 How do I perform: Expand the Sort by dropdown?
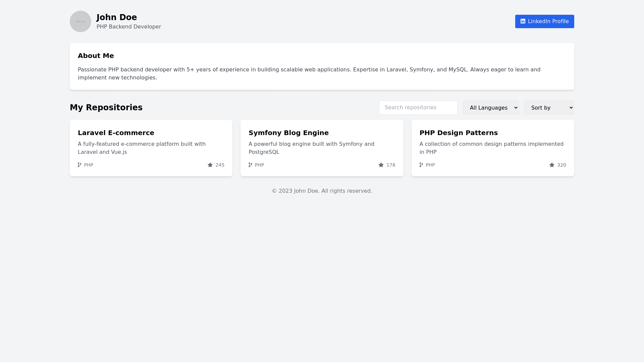point(549,108)
